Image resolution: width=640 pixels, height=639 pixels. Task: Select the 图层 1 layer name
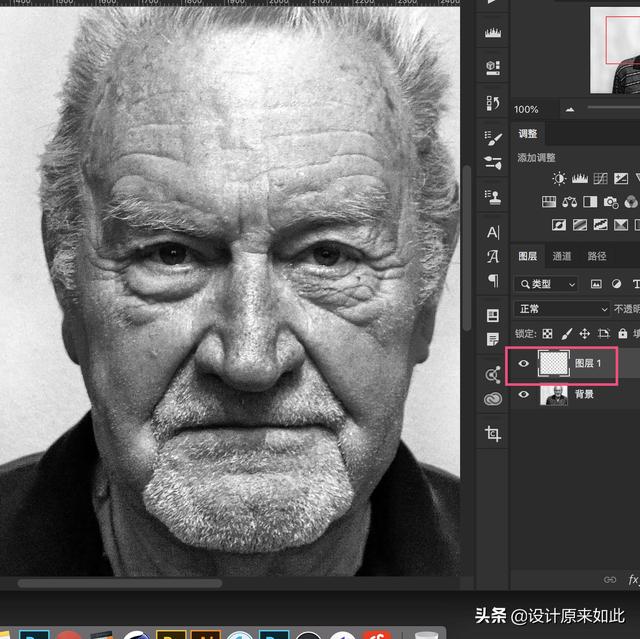coord(588,363)
